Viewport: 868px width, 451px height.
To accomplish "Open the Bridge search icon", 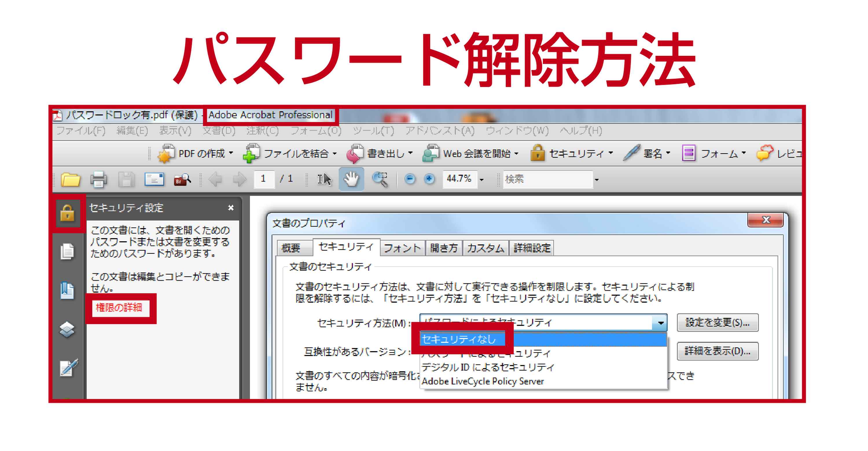I will [x=182, y=180].
